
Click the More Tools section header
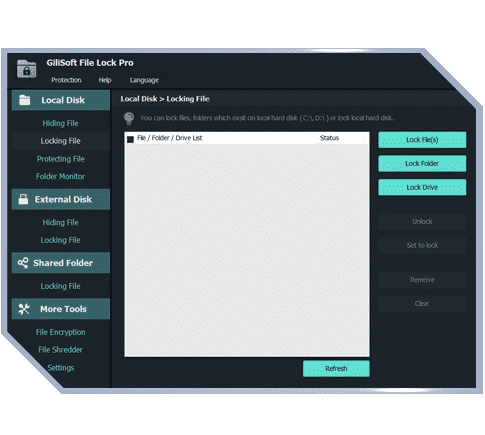pyautogui.click(x=61, y=309)
